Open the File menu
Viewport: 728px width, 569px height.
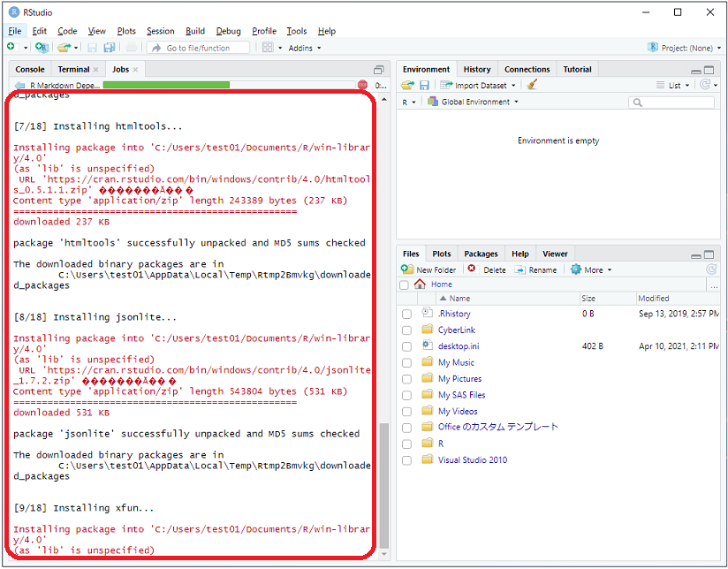click(15, 31)
